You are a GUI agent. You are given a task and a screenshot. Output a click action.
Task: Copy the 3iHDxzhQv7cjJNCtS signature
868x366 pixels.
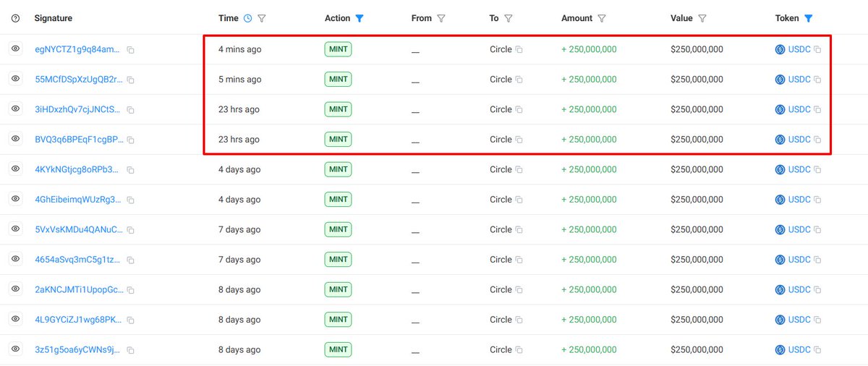pyautogui.click(x=131, y=110)
